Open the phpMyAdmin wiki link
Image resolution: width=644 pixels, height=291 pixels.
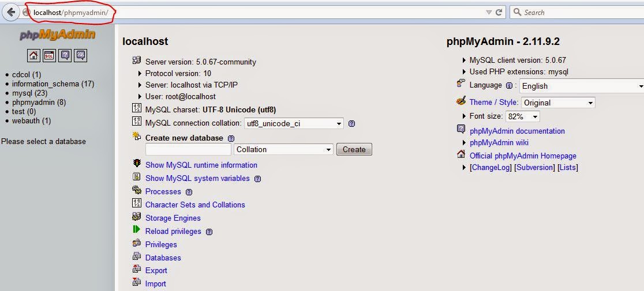499,143
